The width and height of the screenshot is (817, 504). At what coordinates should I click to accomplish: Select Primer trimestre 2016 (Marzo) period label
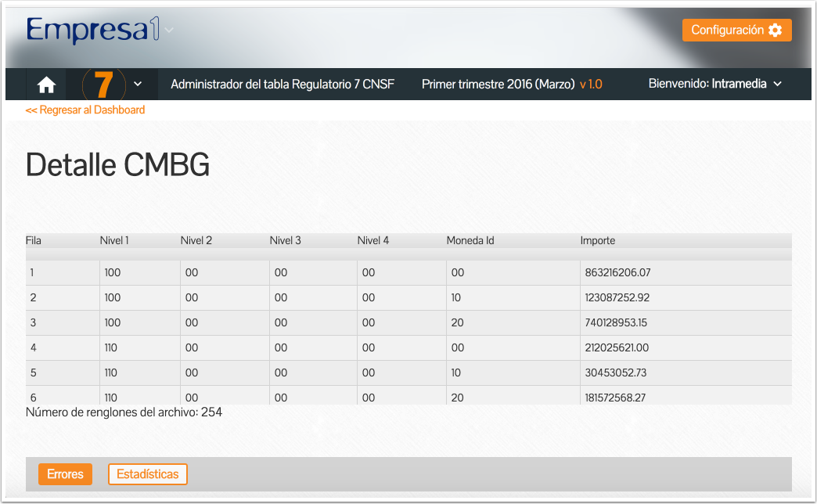[x=498, y=85]
